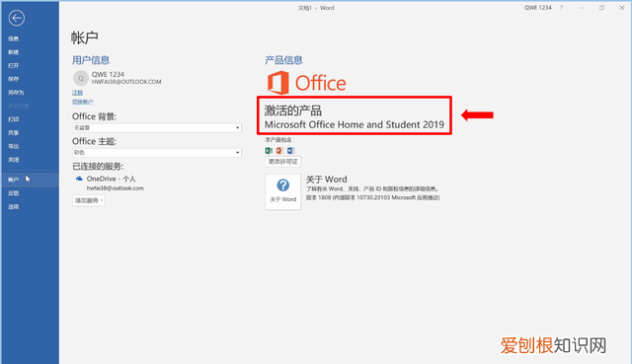Click the 用户信息 user information heading
The height and width of the screenshot is (364, 632).
click(x=91, y=60)
